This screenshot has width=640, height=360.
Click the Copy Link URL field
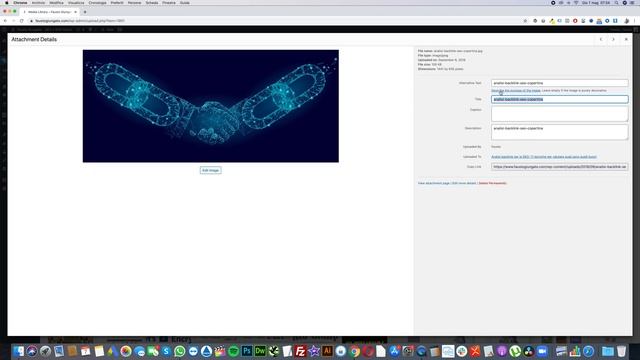(560, 167)
